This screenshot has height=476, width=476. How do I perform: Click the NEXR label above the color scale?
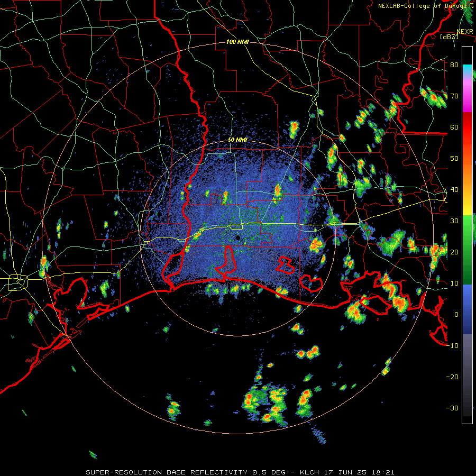[465, 32]
